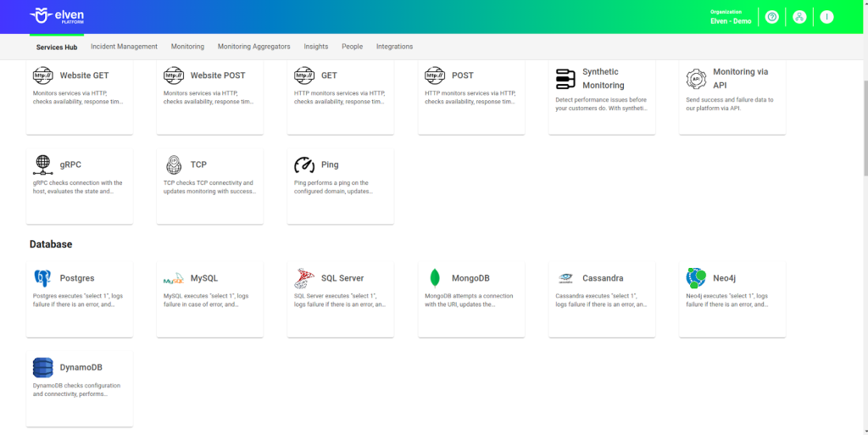Open the Incident Management menu
This screenshot has width=868, height=435.
tap(124, 47)
